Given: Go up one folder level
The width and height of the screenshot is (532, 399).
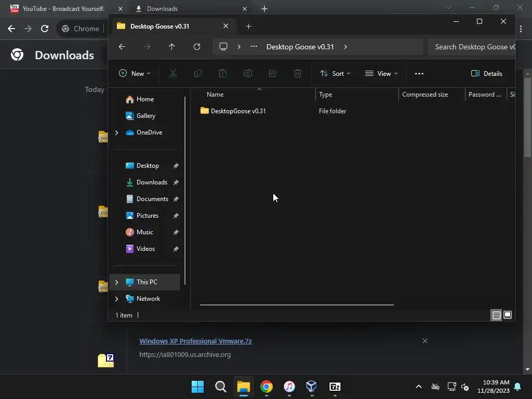Looking at the screenshot, I should pyautogui.click(x=171, y=46).
